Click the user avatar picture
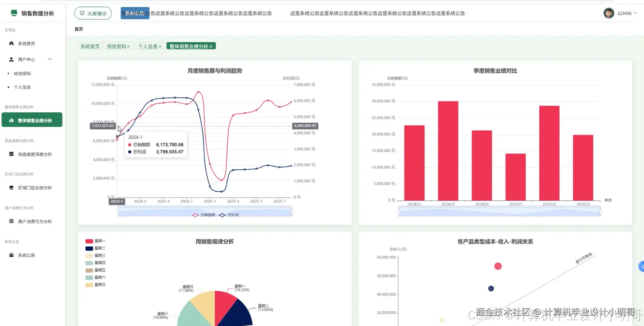 click(x=609, y=13)
